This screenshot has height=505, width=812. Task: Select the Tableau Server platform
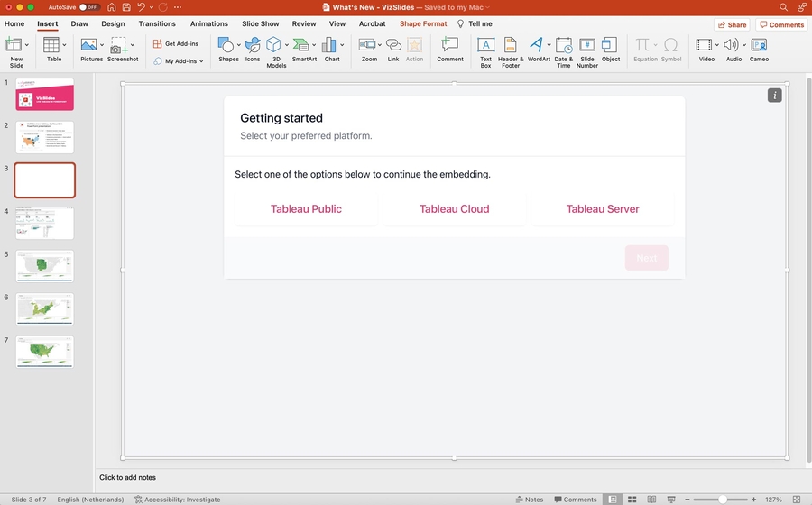(603, 209)
